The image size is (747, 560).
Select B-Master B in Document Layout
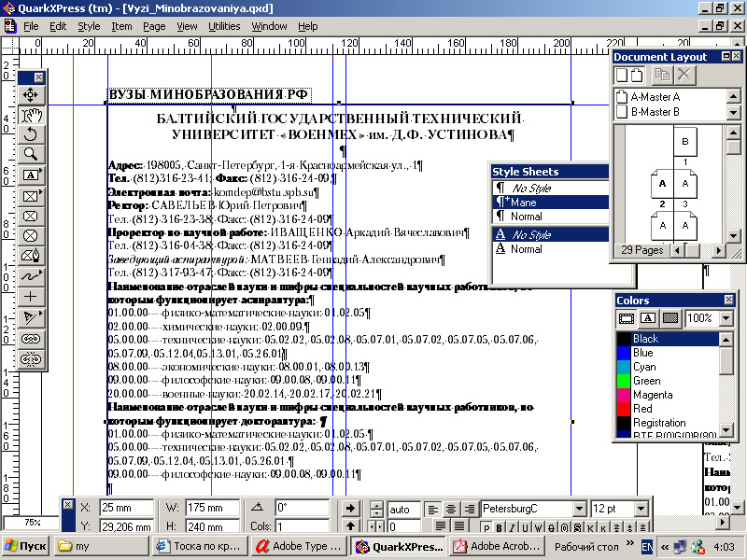click(669, 112)
